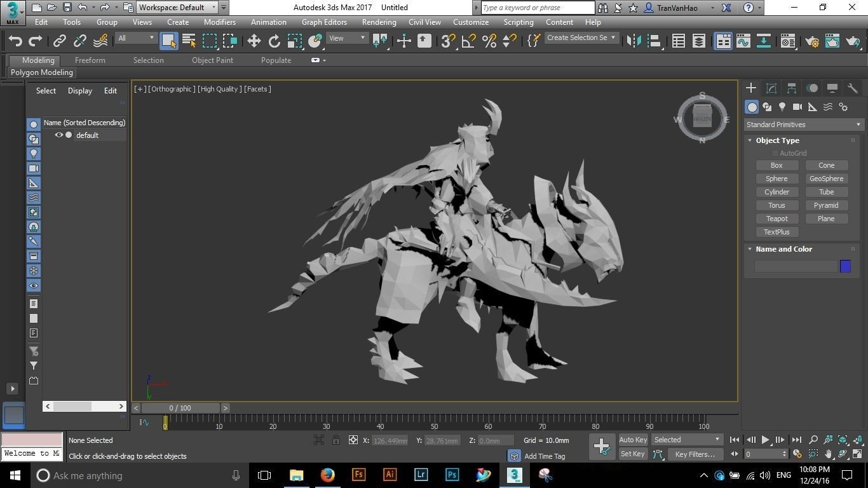Toggle Auto Key animation mode
The height and width of the screenshot is (488, 868).
tap(633, 440)
